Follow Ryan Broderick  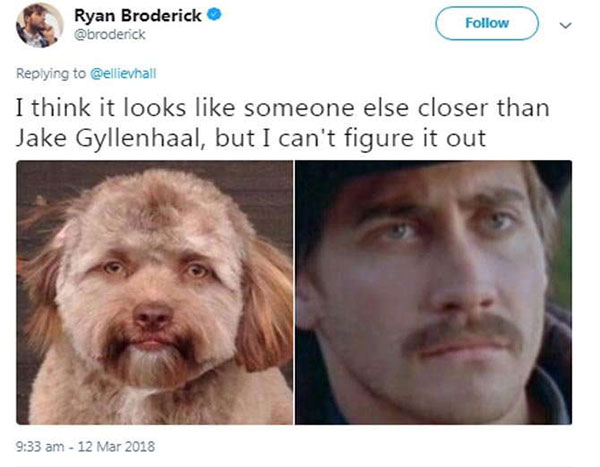(487, 23)
